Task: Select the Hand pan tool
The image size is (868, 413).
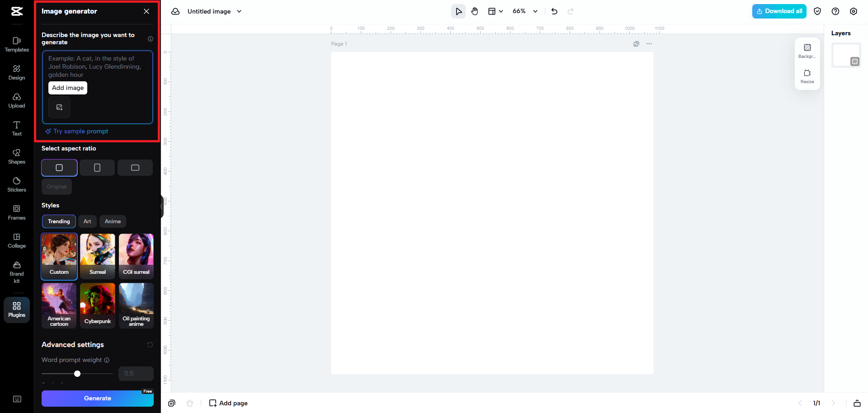Action: (x=475, y=11)
